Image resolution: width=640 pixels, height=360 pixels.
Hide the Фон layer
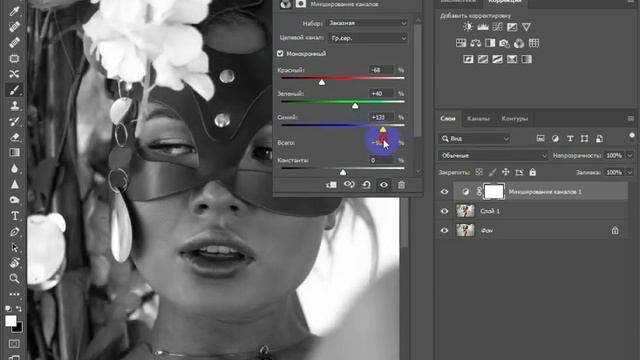[444, 230]
